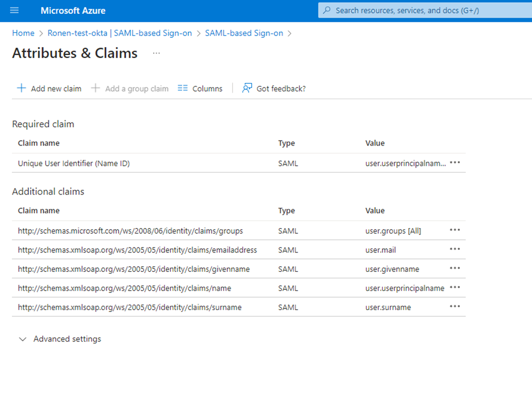532x402 pixels.
Task: Open the hamburger portal menu
Action: tap(14, 10)
